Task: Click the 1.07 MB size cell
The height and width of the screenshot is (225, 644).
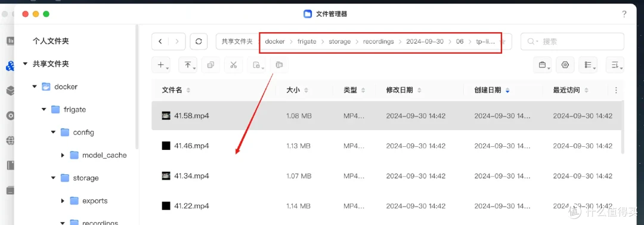Action: [298, 175]
